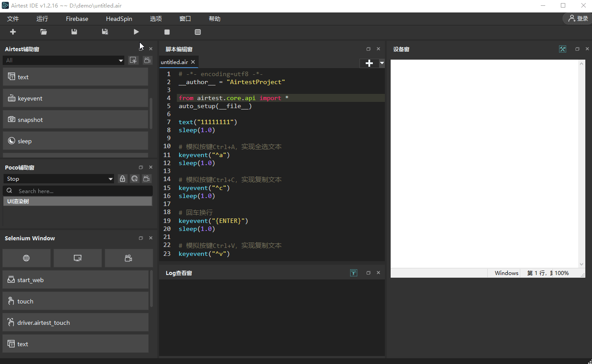This screenshot has width=592, height=364.
Task: Click the device window scroll-up arrow
Action: tap(582, 64)
